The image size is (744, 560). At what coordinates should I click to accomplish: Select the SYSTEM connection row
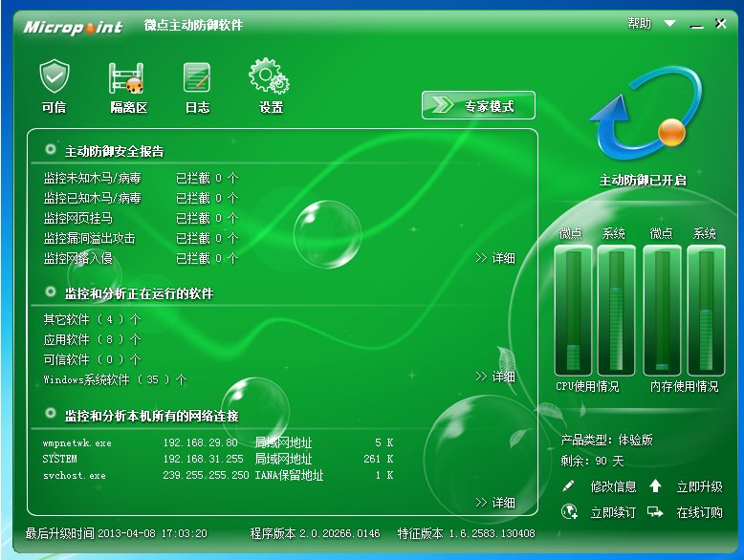(x=218, y=459)
